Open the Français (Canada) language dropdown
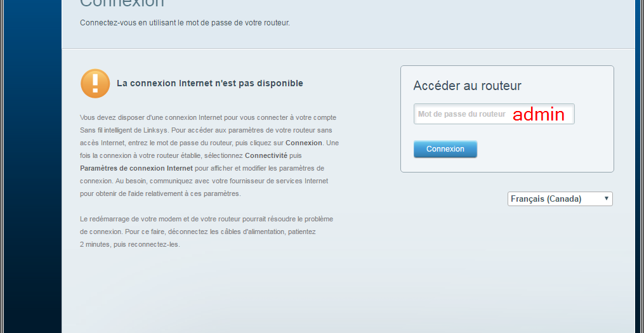The width and height of the screenshot is (644, 333). point(560,199)
